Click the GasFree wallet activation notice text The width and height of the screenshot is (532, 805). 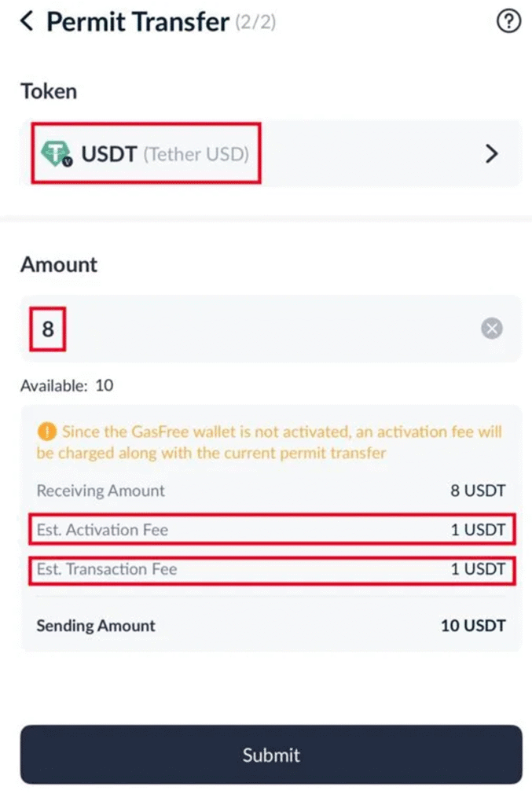pyautogui.click(x=269, y=443)
